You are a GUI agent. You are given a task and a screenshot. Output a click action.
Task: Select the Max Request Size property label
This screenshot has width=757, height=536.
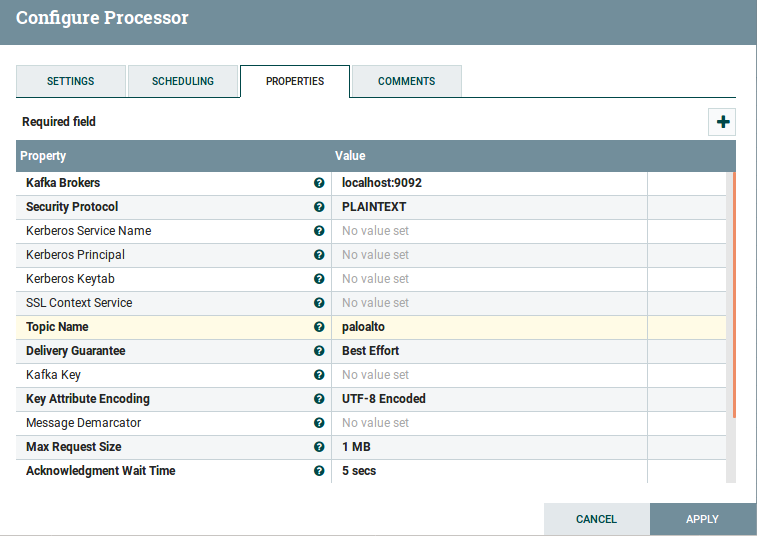click(73, 447)
